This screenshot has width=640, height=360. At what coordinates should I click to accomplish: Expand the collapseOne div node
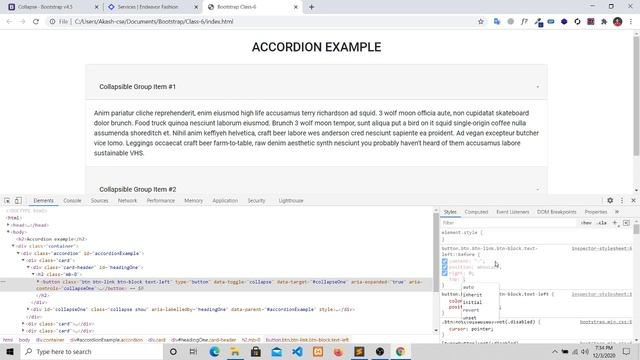click(x=28, y=309)
